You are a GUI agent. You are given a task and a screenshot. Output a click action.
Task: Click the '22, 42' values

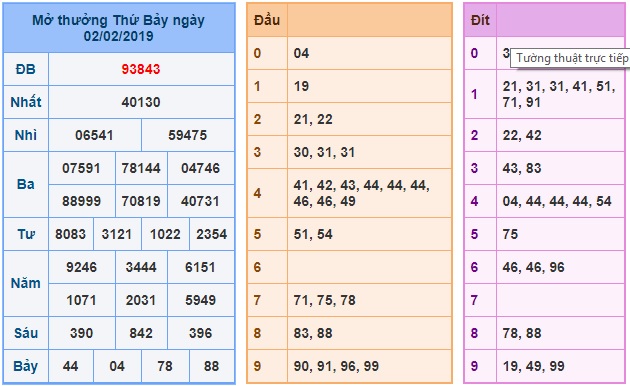522,135
